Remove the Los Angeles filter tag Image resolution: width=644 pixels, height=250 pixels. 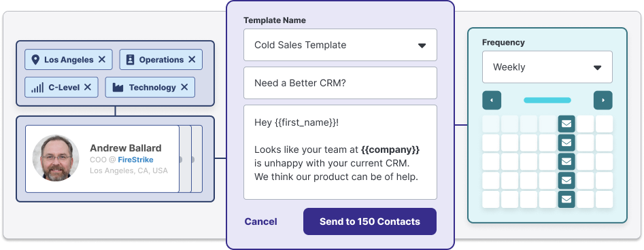[102, 60]
